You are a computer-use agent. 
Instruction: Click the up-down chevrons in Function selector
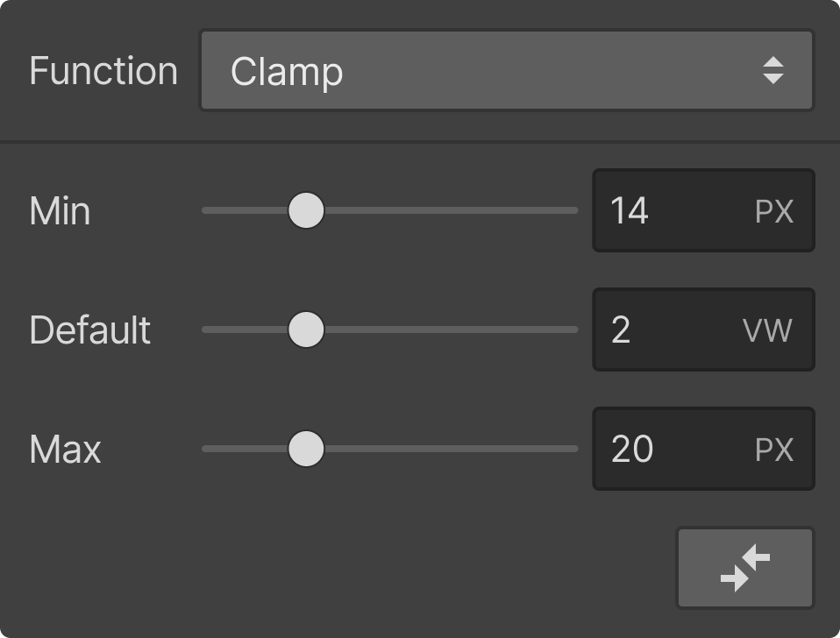773,70
